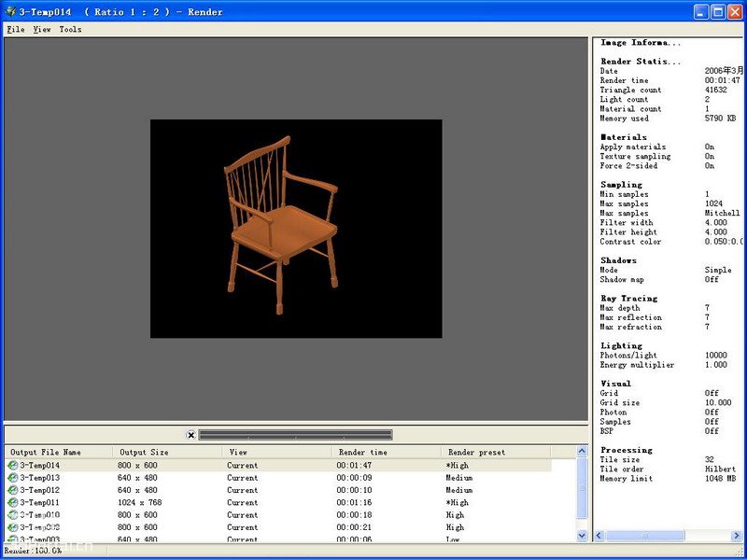Click the Shadows Mode value Simple
This screenshot has width=747, height=560.
pos(718,270)
